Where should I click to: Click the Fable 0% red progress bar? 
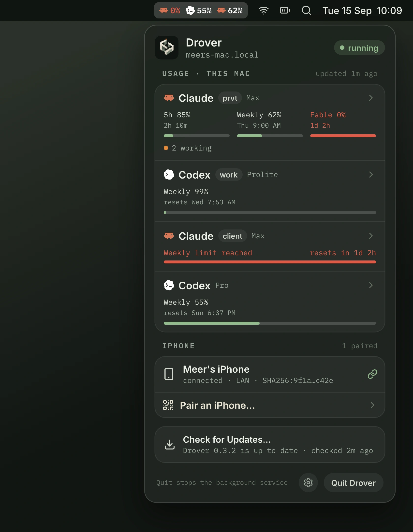point(343,136)
